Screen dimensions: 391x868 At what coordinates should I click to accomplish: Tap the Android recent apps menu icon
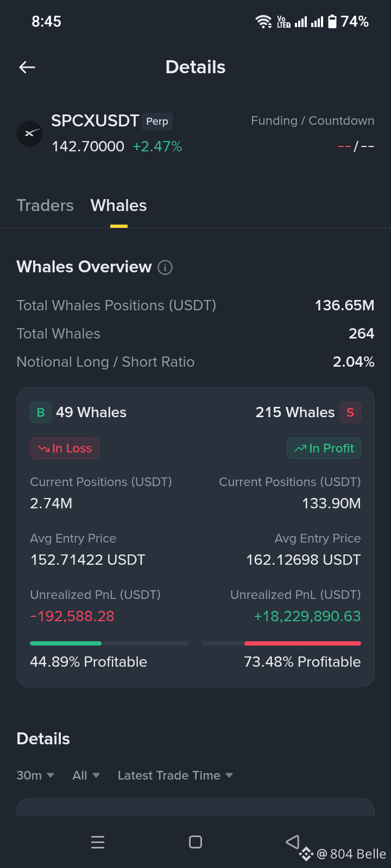click(98, 842)
